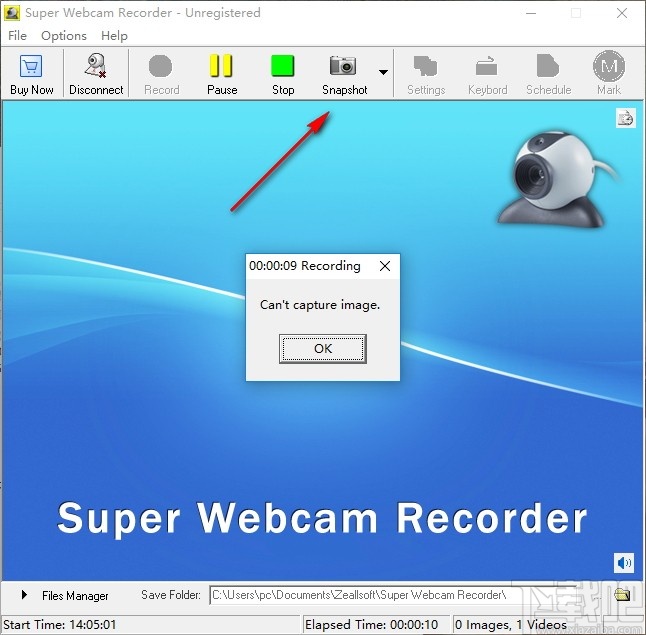Click the Buy Now cart icon
The height and width of the screenshot is (635, 646).
coord(31,66)
